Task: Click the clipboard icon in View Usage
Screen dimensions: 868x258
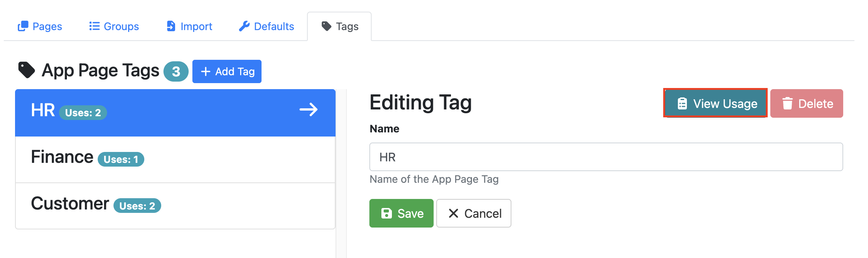Action: tap(682, 103)
